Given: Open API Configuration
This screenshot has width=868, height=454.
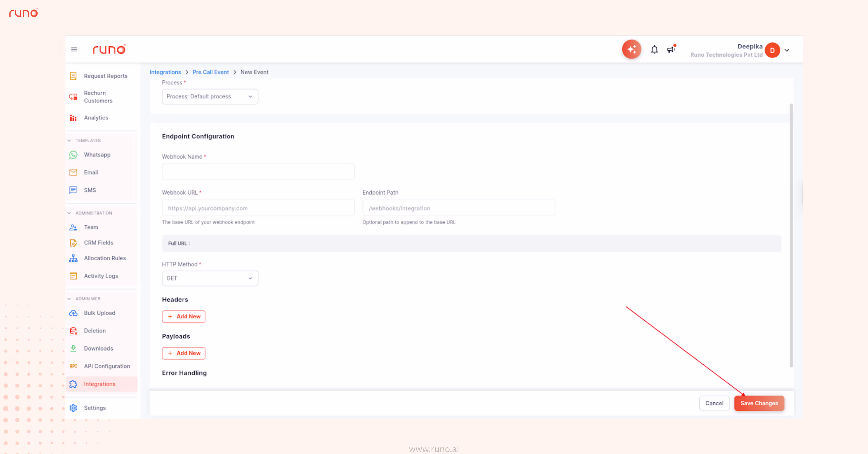Looking at the screenshot, I should pyautogui.click(x=107, y=366).
